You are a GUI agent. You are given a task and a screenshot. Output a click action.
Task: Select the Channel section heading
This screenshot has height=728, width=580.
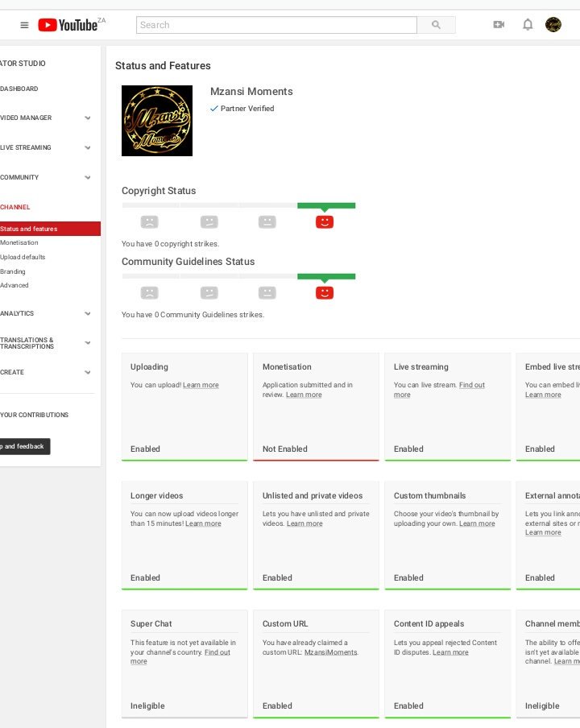tap(14, 207)
